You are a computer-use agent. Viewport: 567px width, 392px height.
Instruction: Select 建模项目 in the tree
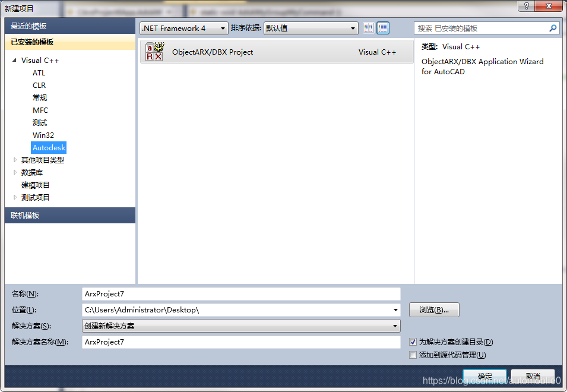coord(35,185)
